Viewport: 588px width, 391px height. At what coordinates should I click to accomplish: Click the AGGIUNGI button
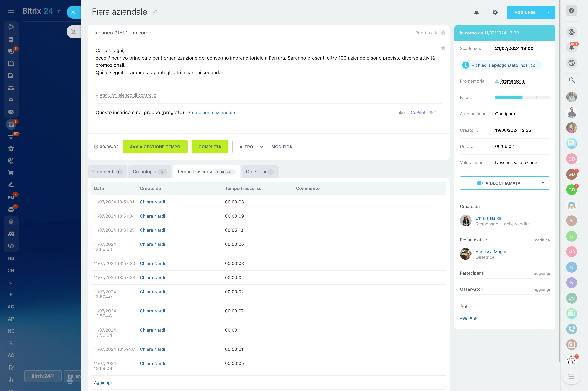coord(524,12)
